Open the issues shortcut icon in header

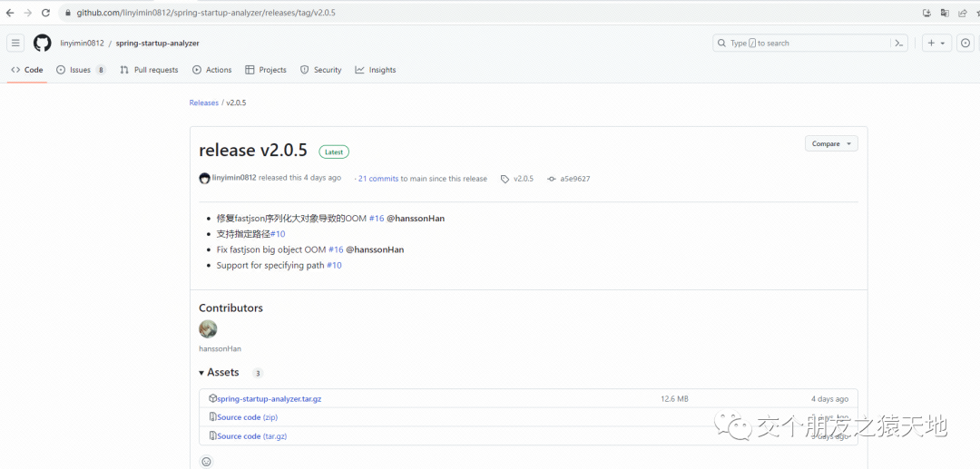click(x=965, y=44)
